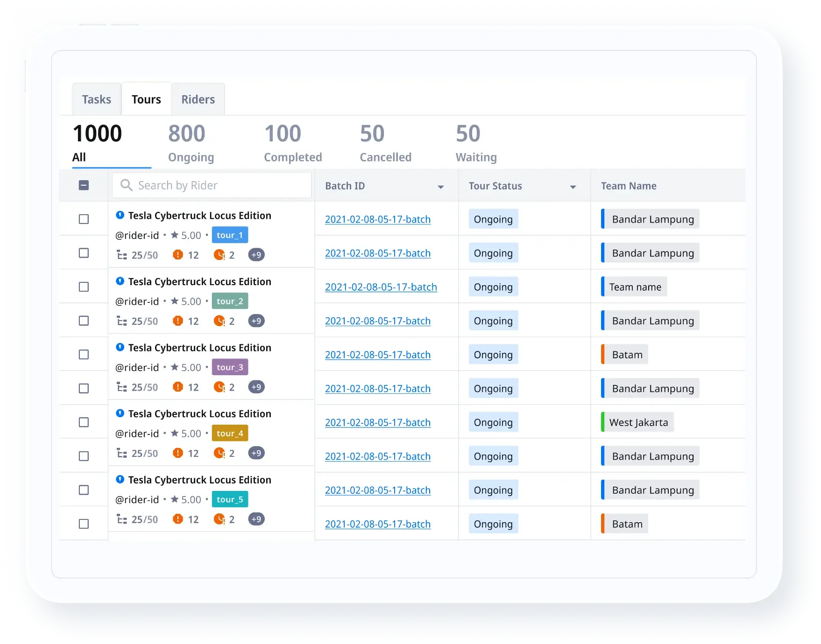Viewport: 821px width, 644px height.
Task: Select the West Jakarta row checkbox
Action: point(84,422)
